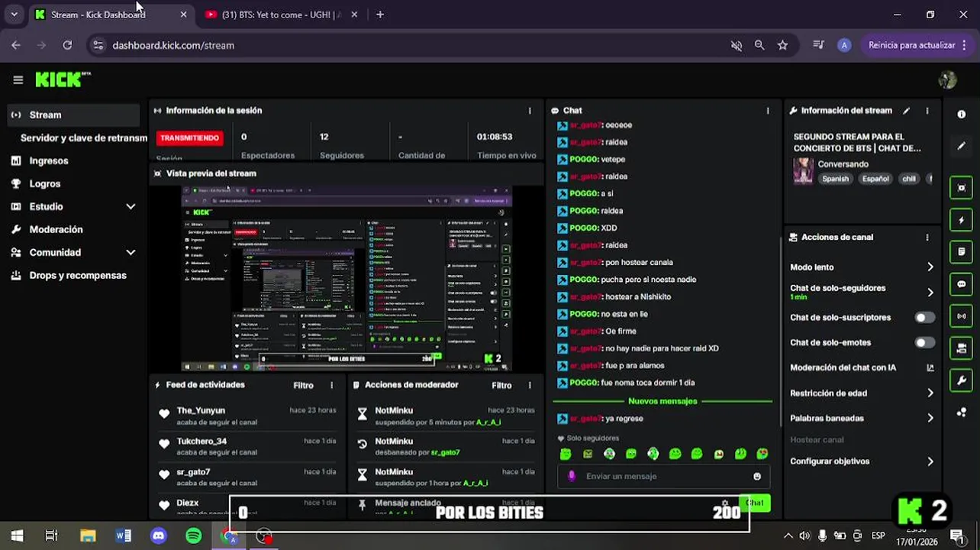Switch to the BTS YouTube tab

(279, 15)
